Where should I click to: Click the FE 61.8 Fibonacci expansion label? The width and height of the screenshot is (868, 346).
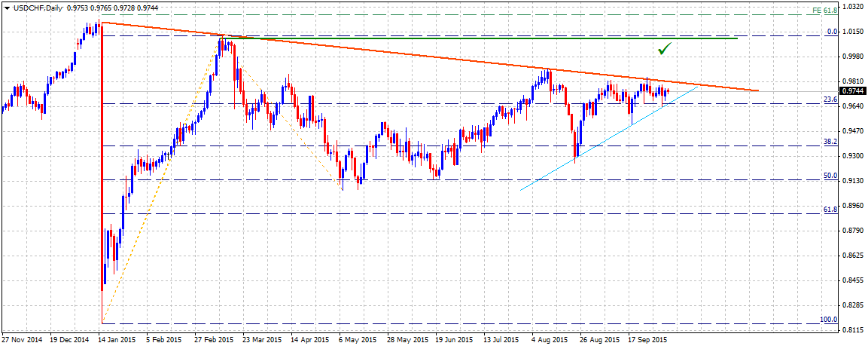tap(823, 10)
